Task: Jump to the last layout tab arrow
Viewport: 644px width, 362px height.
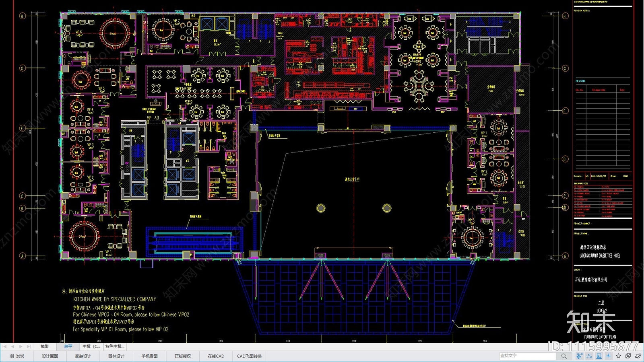Action: tap(28, 346)
